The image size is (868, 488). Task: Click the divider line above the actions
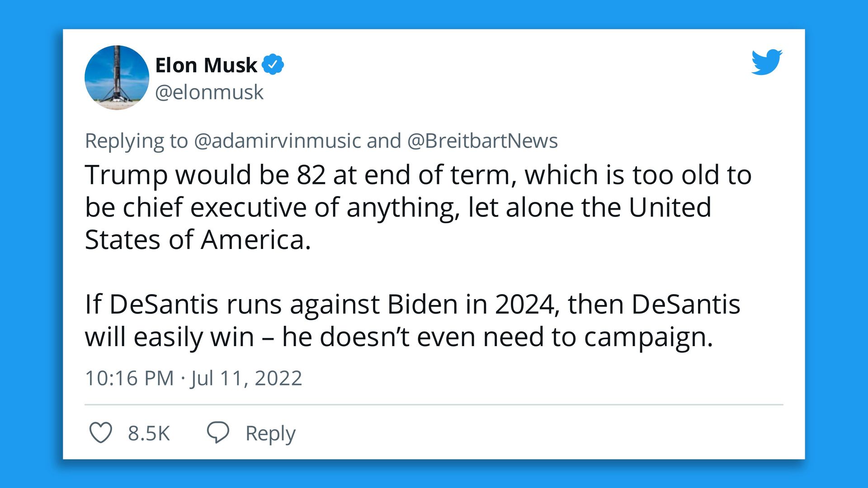434,404
